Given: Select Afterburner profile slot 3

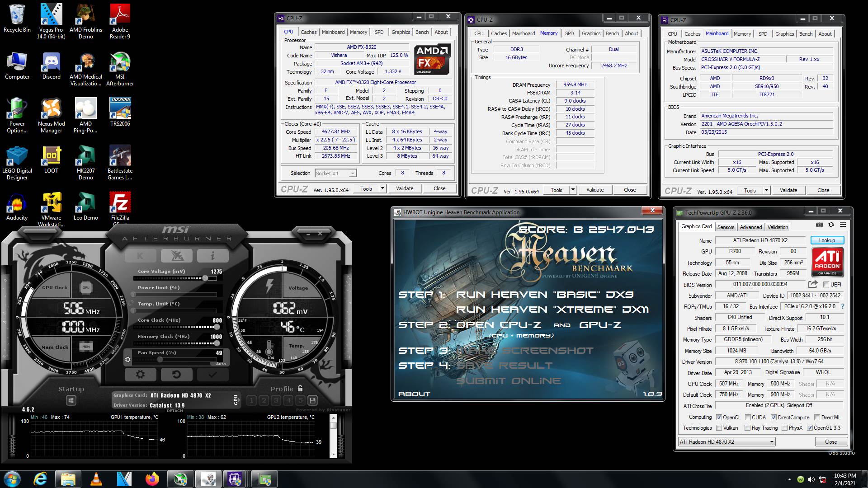Looking at the screenshot, I should [x=276, y=400].
